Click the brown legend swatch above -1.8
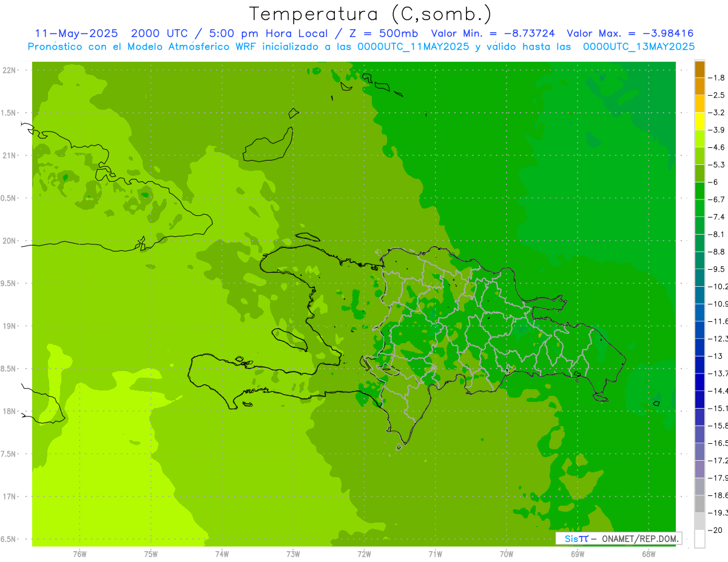The height and width of the screenshot is (562, 728). pyautogui.click(x=699, y=69)
